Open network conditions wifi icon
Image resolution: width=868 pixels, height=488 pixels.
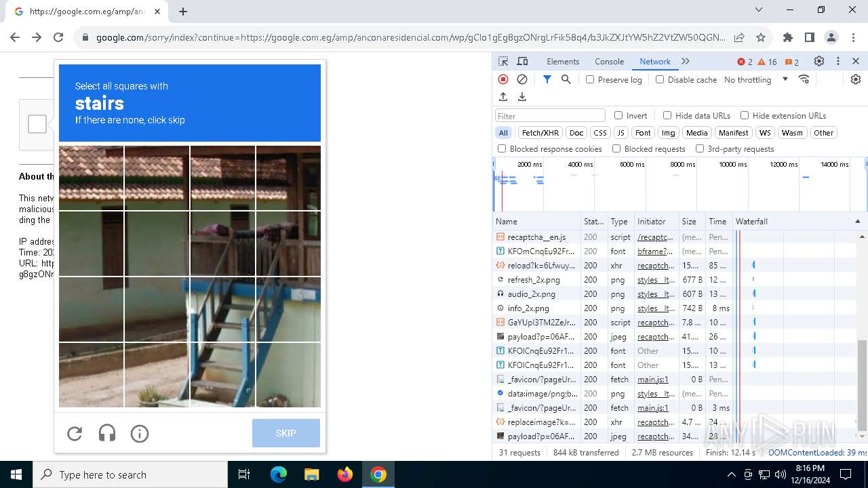[804, 79]
